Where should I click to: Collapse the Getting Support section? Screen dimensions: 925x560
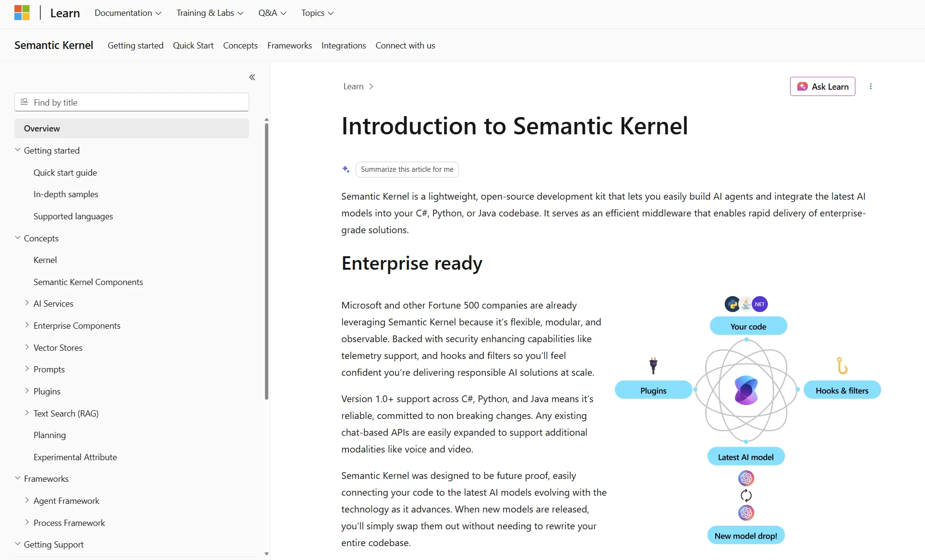pos(18,544)
